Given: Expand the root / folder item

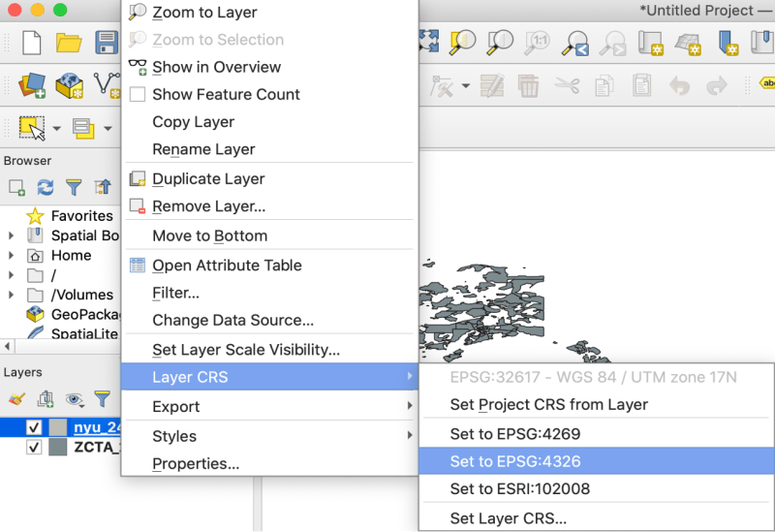Looking at the screenshot, I should point(11,275).
